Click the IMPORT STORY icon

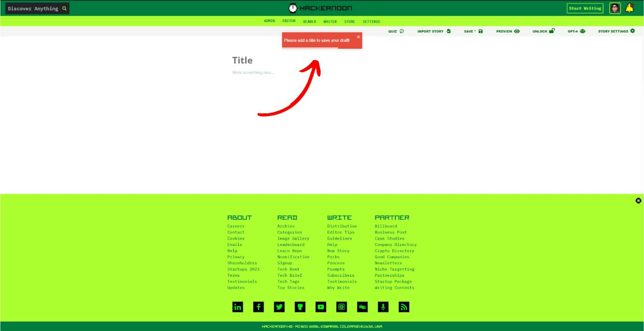point(449,31)
